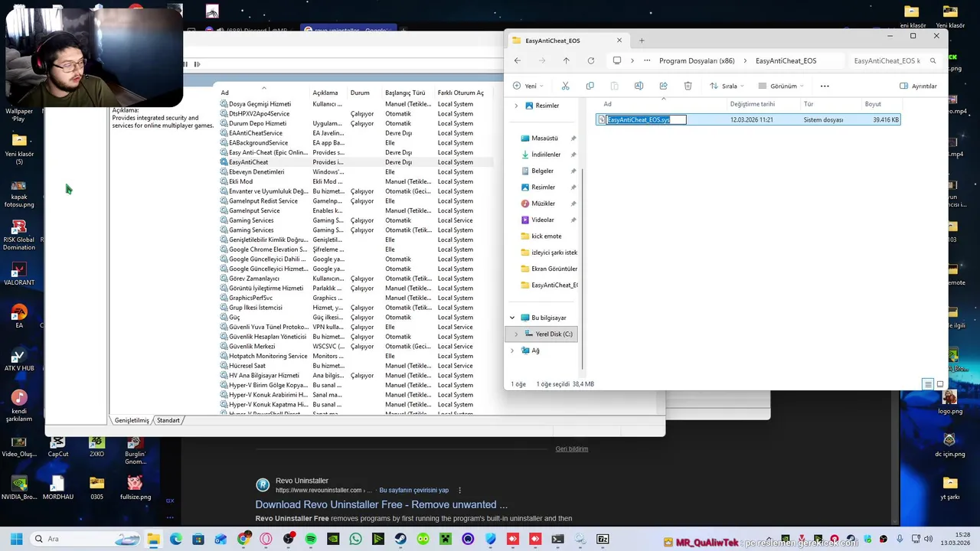Open kick emote folder in sidebar

pyautogui.click(x=546, y=236)
